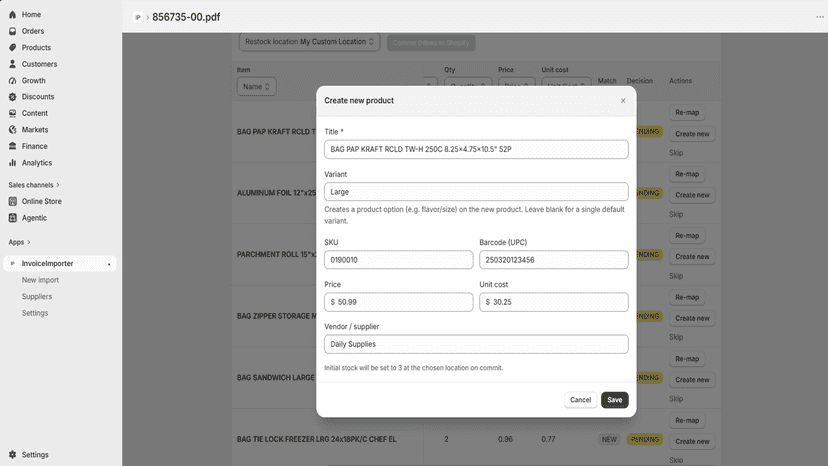Click the Unit cost field showing 30.25

click(x=554, y=302)
